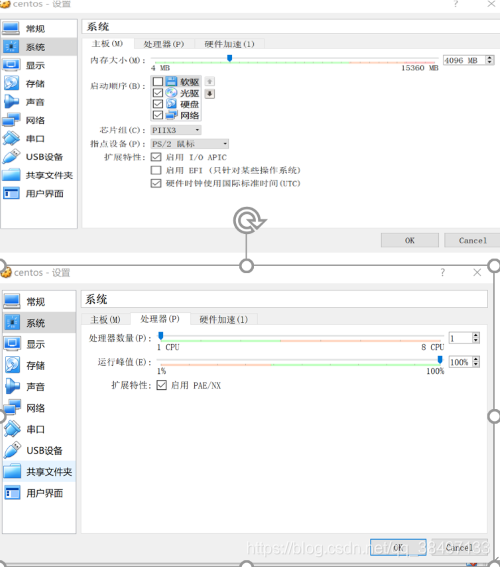Open the PS/2 鼠标 pointing device dropdown
This screenshot has height=567, width=500.
pos(189,144)
